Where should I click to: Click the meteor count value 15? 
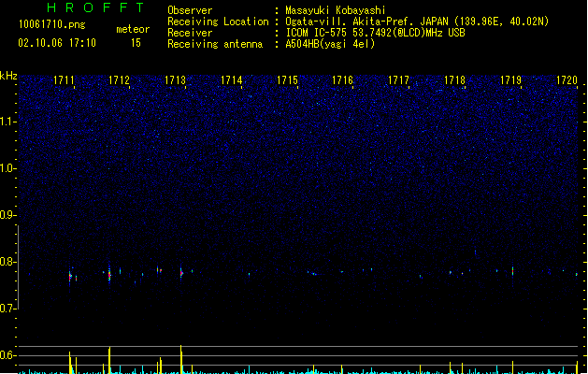click(x=136, y=43)
